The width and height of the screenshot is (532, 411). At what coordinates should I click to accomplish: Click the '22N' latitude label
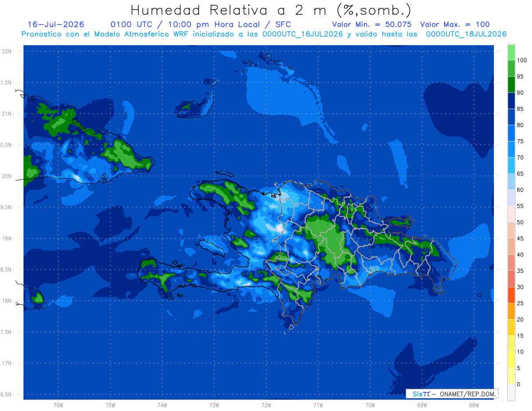[x=7, y=51]
